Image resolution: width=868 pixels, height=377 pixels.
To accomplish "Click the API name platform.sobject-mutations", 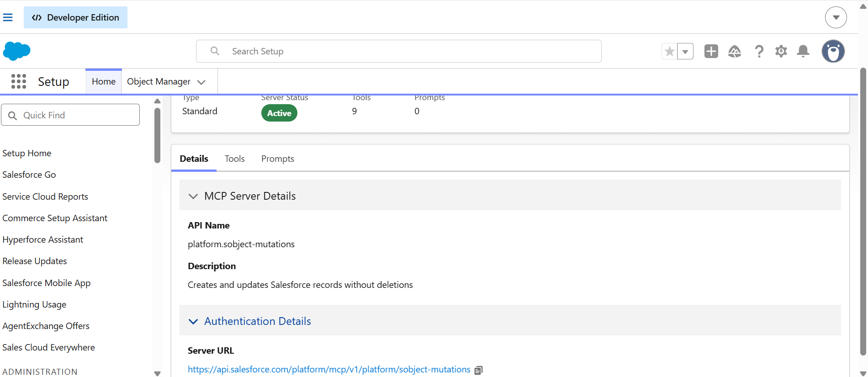I will point(241,244).
